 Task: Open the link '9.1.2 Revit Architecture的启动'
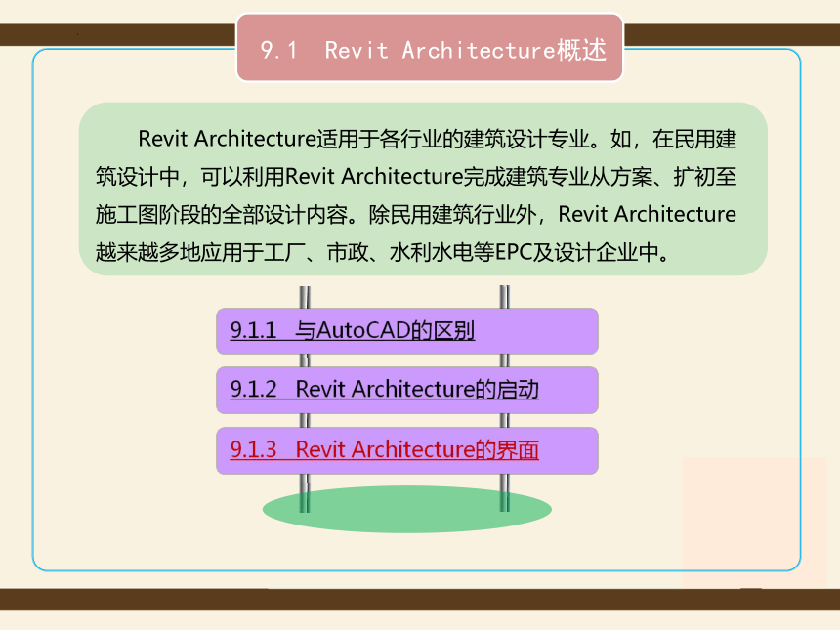385,390
